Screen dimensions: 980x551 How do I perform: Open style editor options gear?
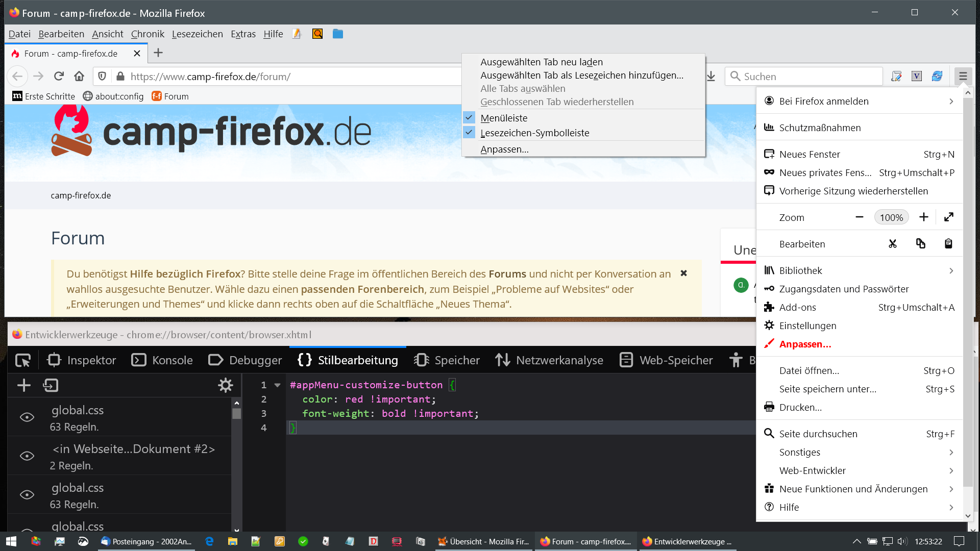(x=225, y=385)
